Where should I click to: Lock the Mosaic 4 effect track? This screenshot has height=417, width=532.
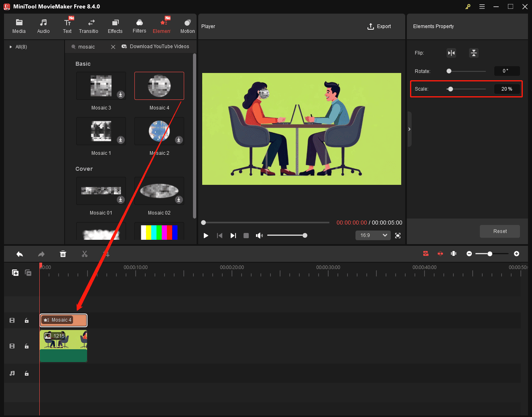point(26,320)
